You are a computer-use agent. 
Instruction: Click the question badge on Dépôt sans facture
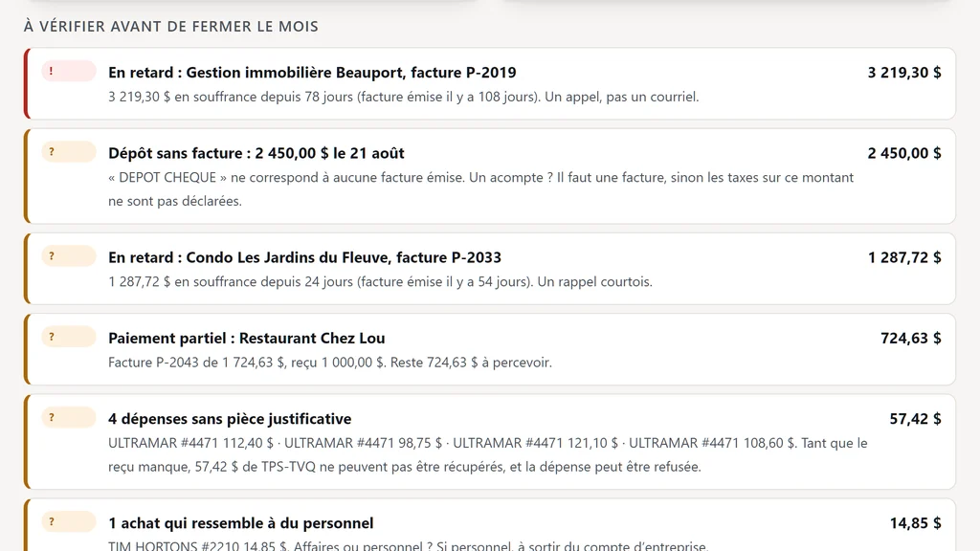pos(69,152)
